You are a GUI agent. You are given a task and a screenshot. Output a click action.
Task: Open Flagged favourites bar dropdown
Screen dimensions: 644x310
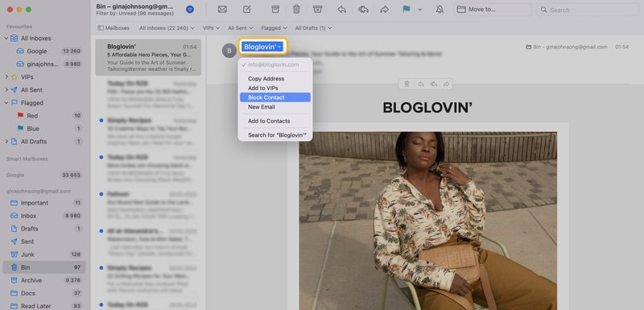[x=274, y=28]
